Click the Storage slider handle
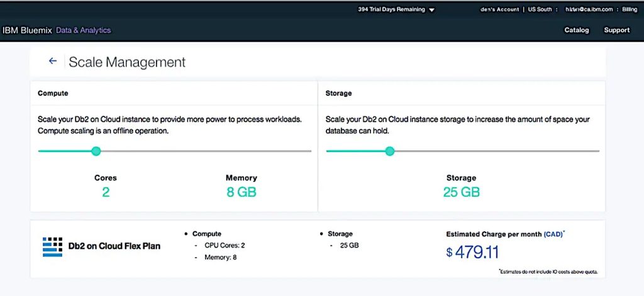Viewport: 644px width, 296px height. (390, 151)
